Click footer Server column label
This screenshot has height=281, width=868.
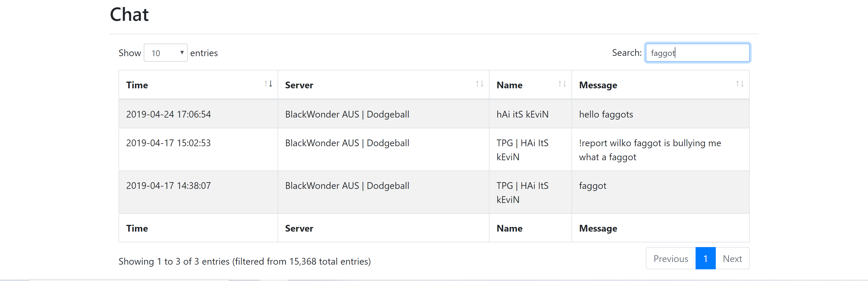pyautogui.click(x=299, y=228)
